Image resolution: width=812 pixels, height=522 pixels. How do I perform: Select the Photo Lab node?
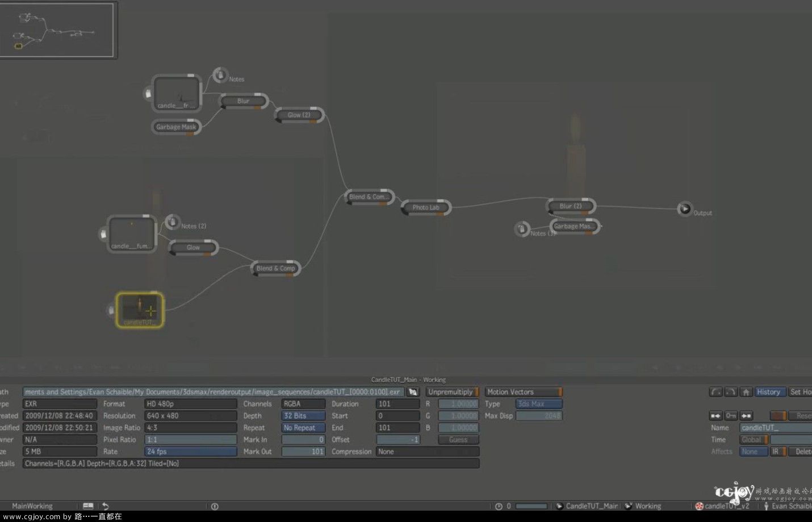click(x=426, y=207)
